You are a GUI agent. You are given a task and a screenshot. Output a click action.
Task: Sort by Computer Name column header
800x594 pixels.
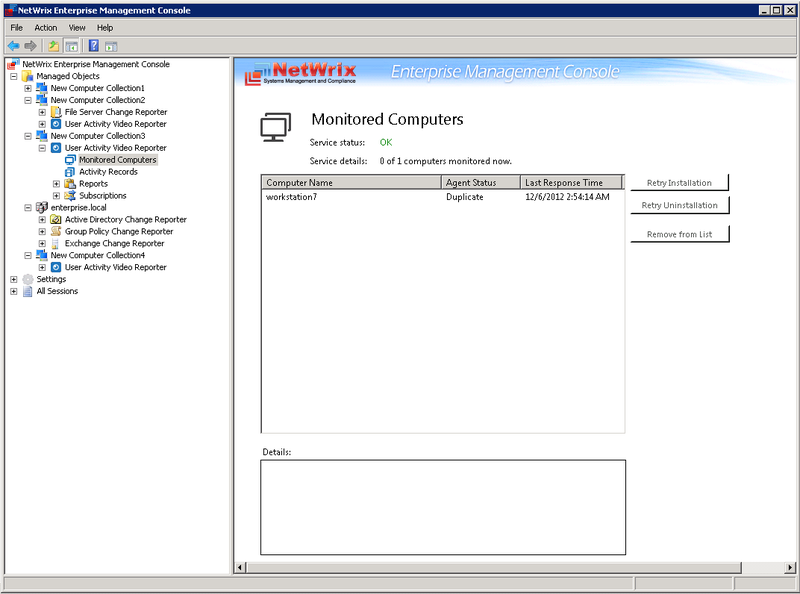pos(352,182)
